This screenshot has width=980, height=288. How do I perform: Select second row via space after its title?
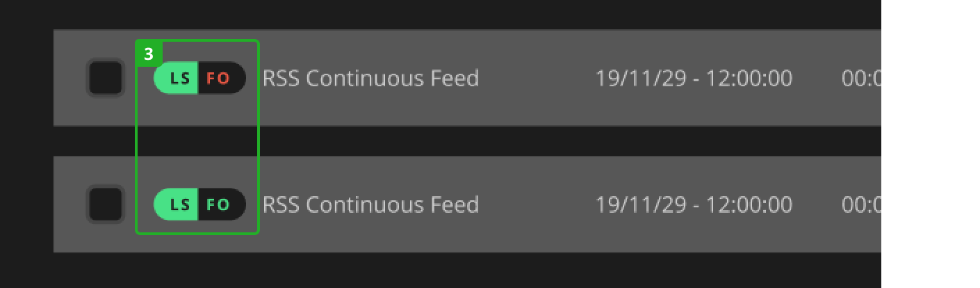535,205
